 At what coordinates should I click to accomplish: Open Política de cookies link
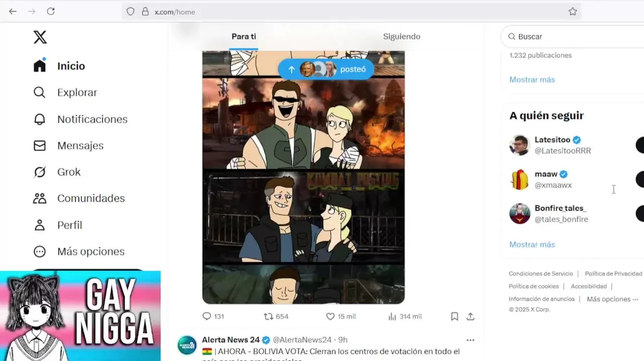534,286
